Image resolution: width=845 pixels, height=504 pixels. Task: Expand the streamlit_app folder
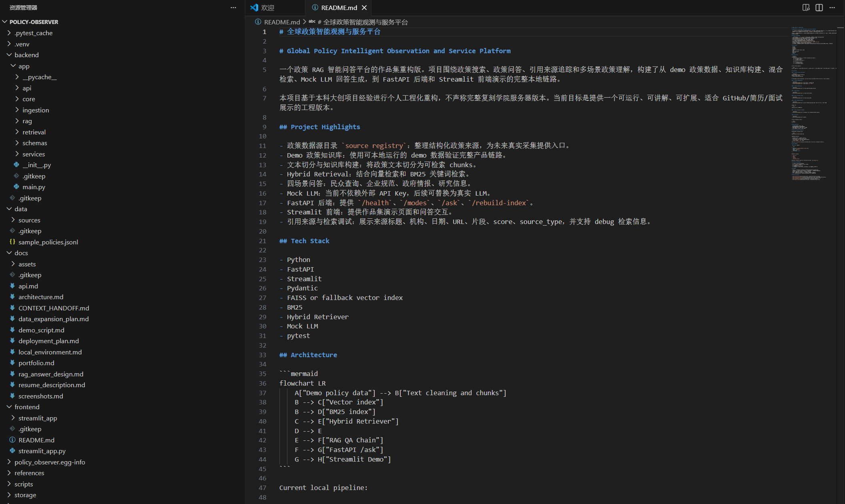pyautogui.click(x=13, y=418)
